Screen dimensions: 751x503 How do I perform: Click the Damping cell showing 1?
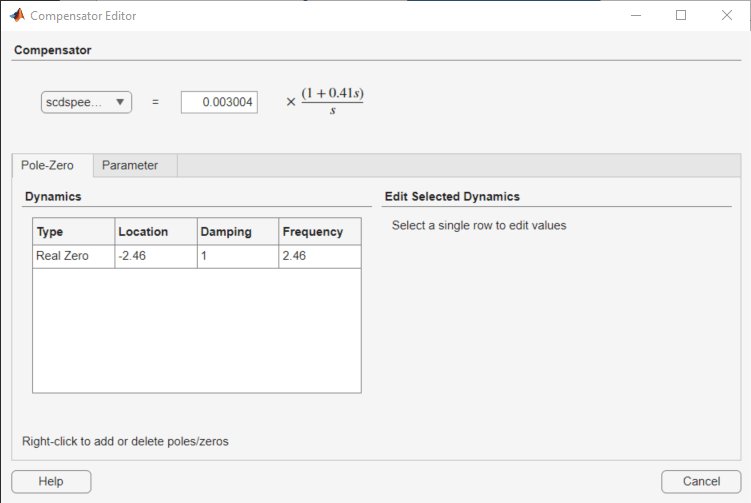[237, 256]
